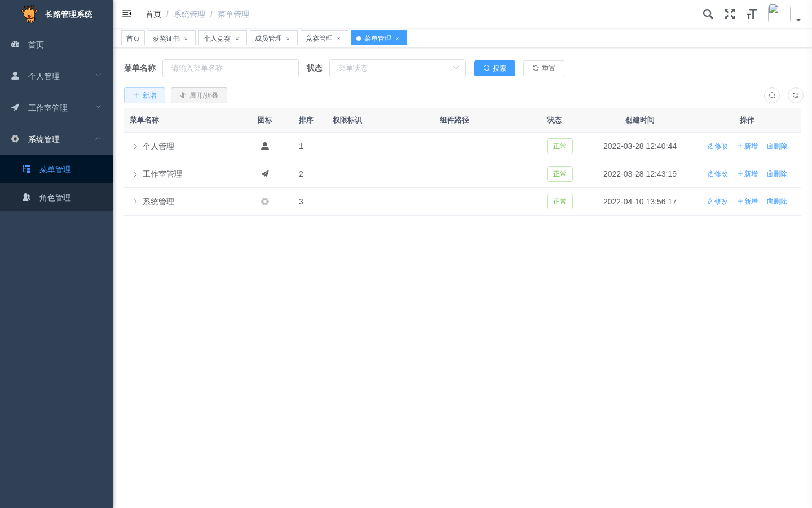Image resolution: width=812 pixels, height=508 pixels.
Task: Collapse 系统管理 in the sidebar
Action: tap(56, 139)
